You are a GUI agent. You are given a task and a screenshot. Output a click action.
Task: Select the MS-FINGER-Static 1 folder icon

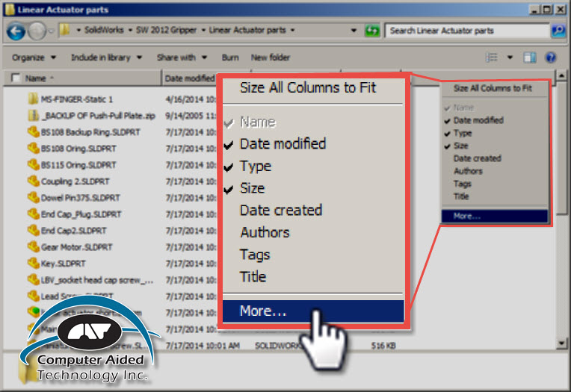(33, 99)
